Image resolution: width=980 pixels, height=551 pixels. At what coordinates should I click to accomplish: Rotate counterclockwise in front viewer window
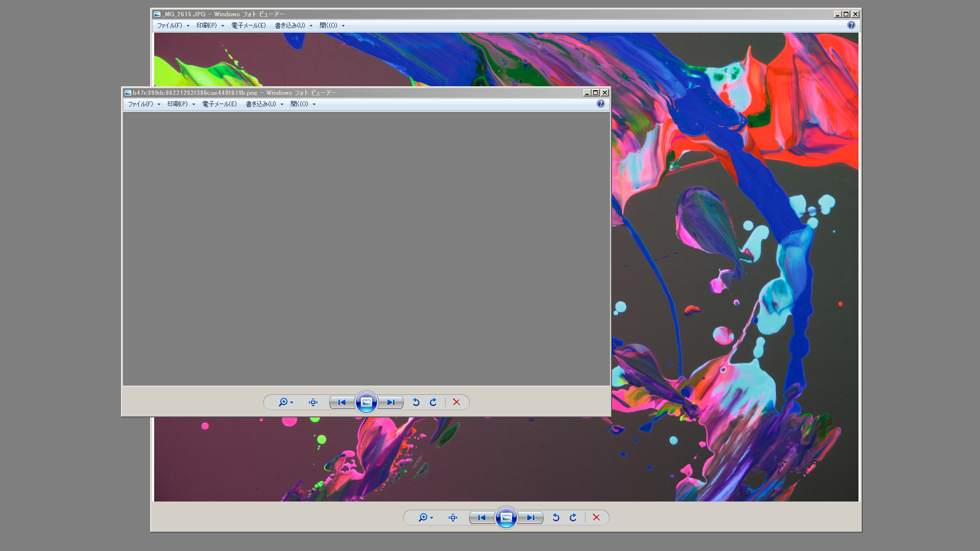click(x=416, y=403)
